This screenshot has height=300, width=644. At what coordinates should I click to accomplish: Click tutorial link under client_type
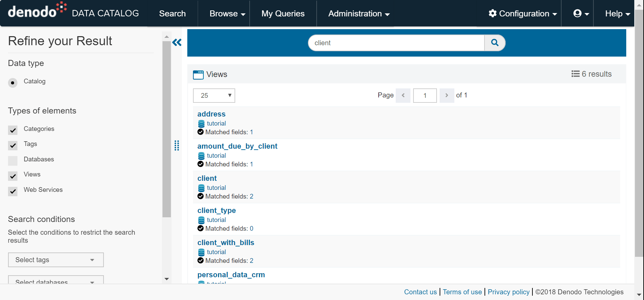pos(216,220)
